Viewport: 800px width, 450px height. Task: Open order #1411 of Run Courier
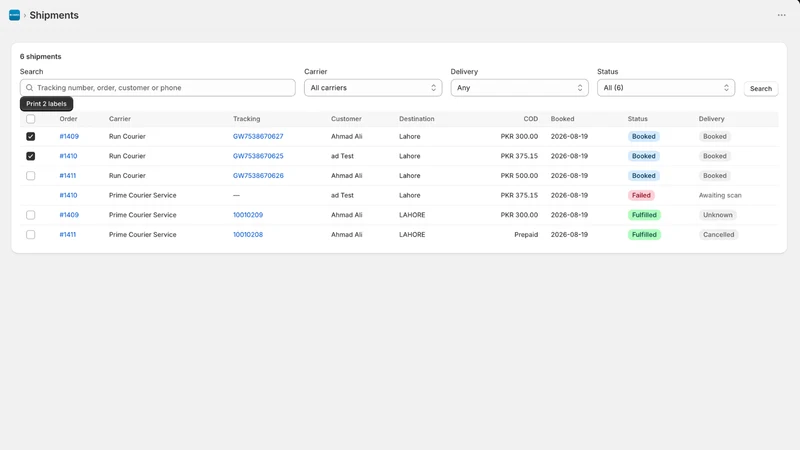pos(68,176)
